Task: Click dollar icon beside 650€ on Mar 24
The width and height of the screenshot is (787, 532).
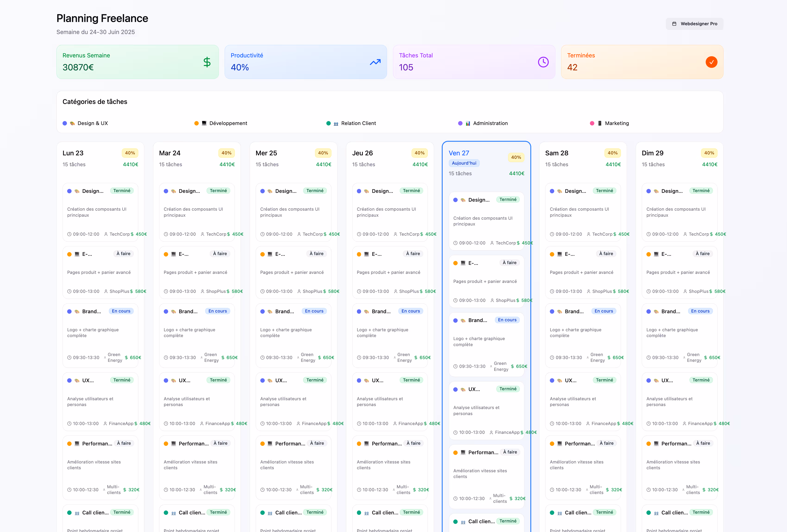Action: (223, 358)
